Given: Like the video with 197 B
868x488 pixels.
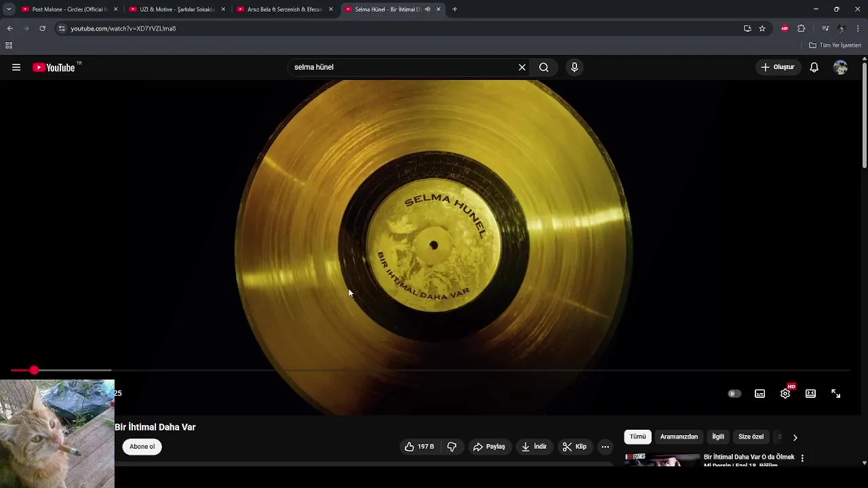Looking at the screenshot, I should pos(419,447).
